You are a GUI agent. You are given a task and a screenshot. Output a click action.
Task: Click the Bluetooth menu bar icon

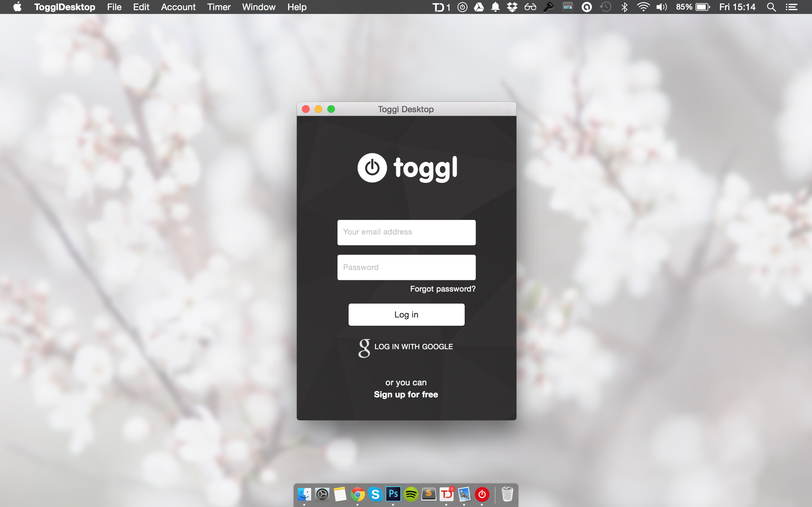click(x=624, y=7)
